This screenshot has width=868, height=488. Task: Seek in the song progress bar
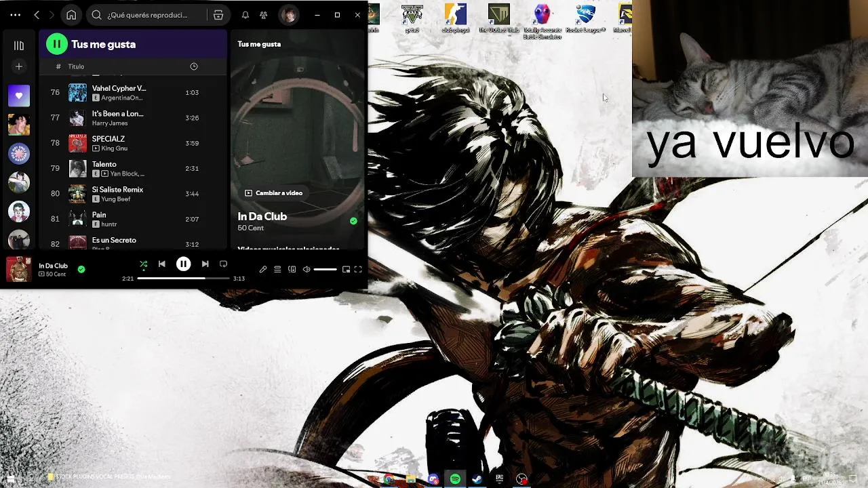point(183,279)
